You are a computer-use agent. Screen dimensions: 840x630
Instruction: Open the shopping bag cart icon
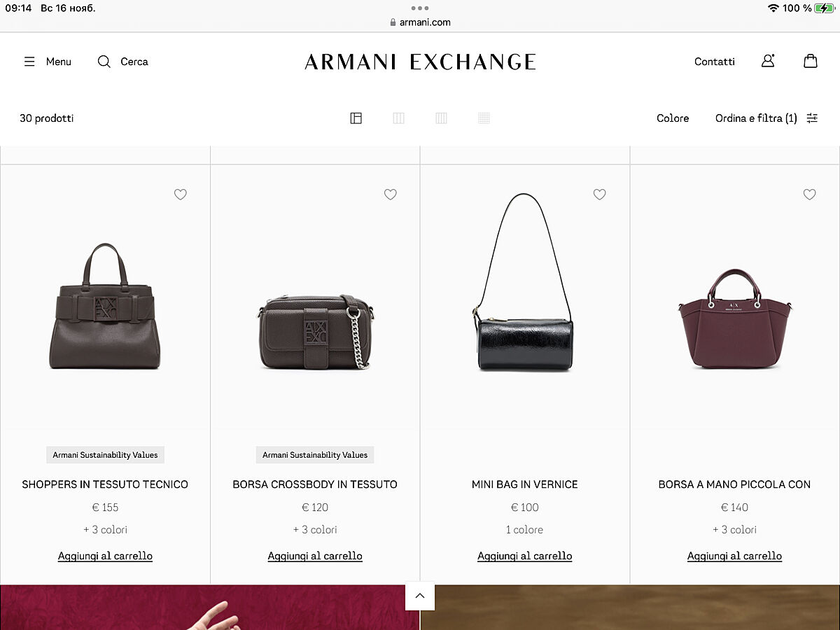pos(810,61)
